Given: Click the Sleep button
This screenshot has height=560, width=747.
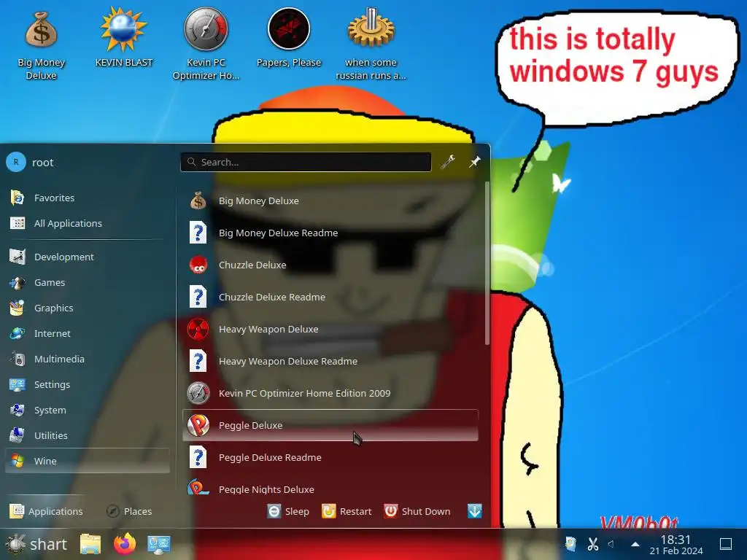Looking at the screenshot, I should coord(288,511).
